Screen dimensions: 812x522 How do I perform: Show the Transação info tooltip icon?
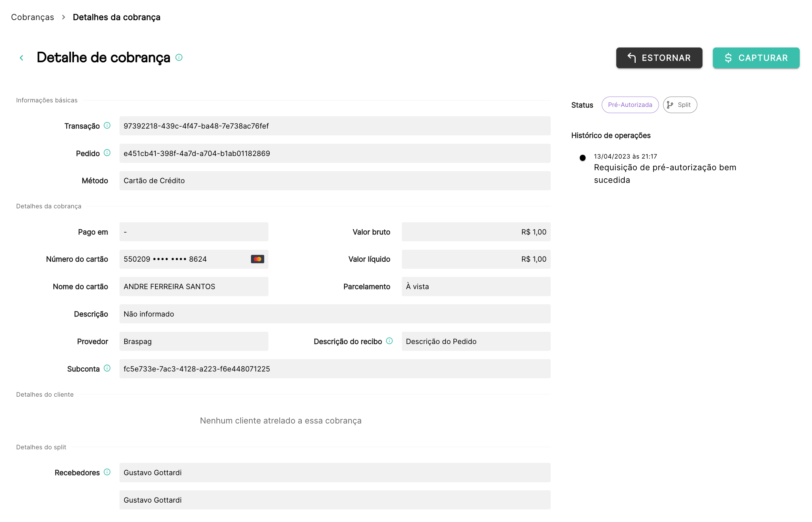click(107, 125)
